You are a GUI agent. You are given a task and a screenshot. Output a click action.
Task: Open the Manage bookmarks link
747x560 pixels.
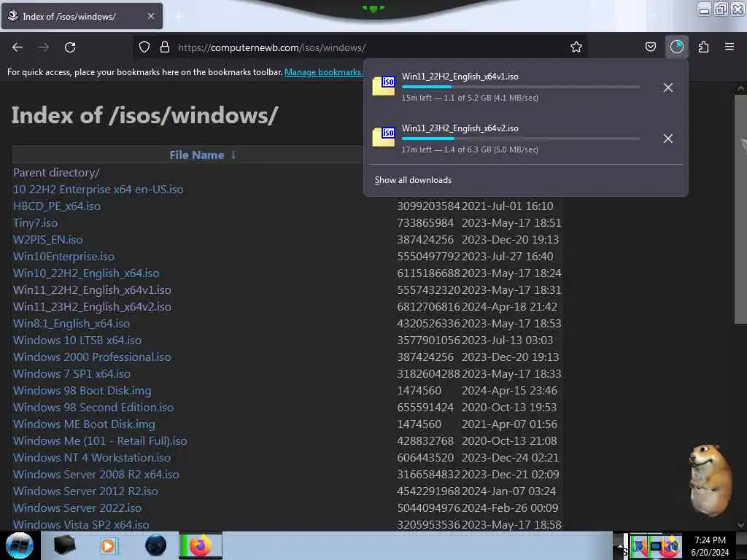tap(323, 72)
